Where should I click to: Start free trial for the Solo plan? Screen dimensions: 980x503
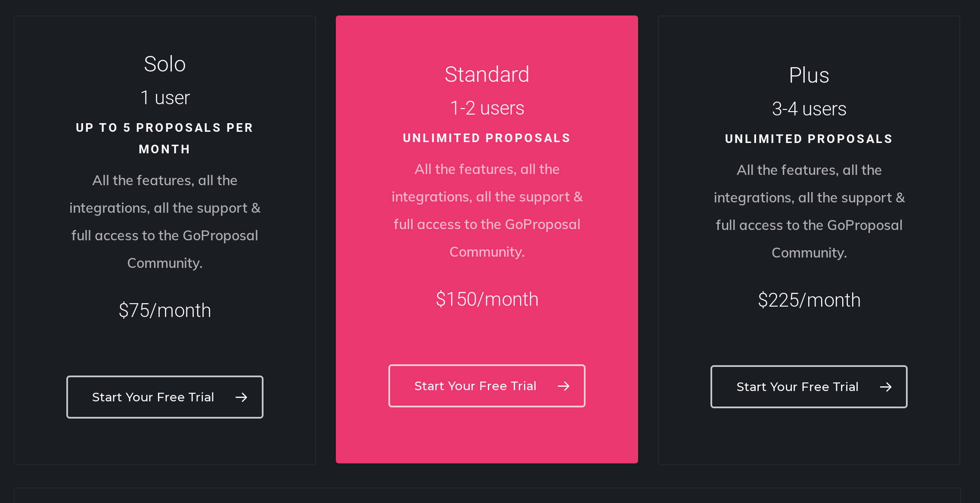(x=164, y=397)
